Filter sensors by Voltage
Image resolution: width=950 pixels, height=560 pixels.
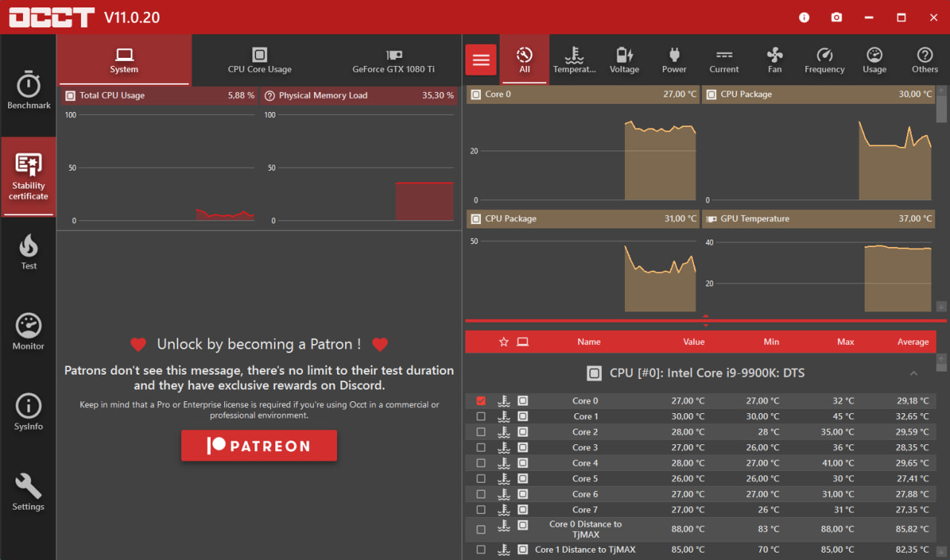624,59
